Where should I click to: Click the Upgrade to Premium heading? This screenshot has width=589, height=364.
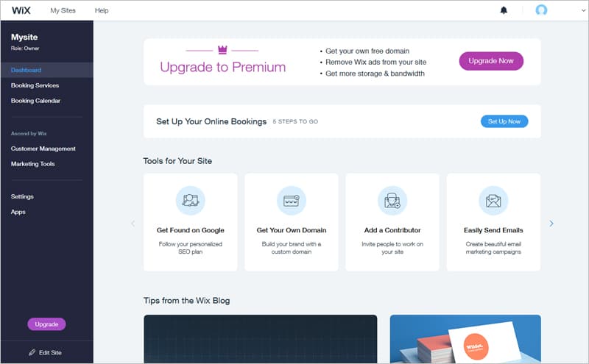pyautogui.click(x=223, y=67)
